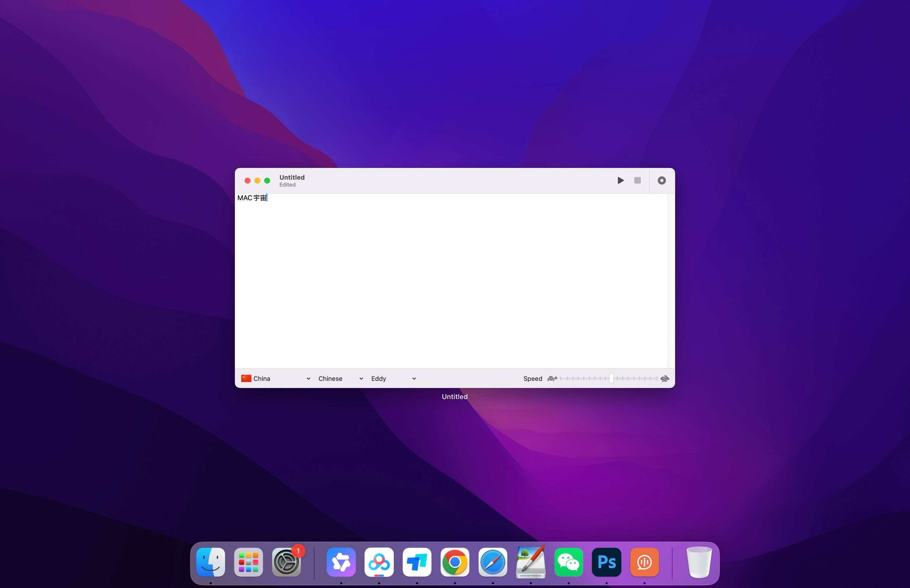
Task: Open Safari from the dock
Action: click(x=492, y=562)
